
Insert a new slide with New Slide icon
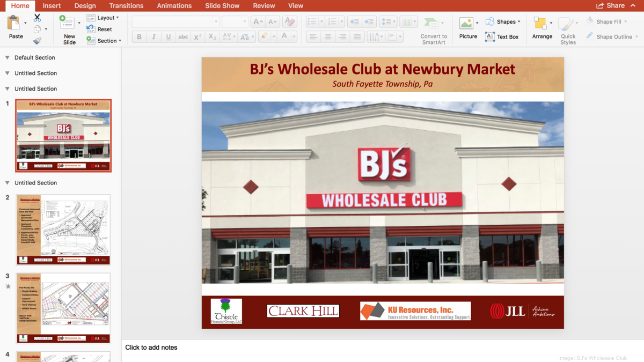[68, 24]
